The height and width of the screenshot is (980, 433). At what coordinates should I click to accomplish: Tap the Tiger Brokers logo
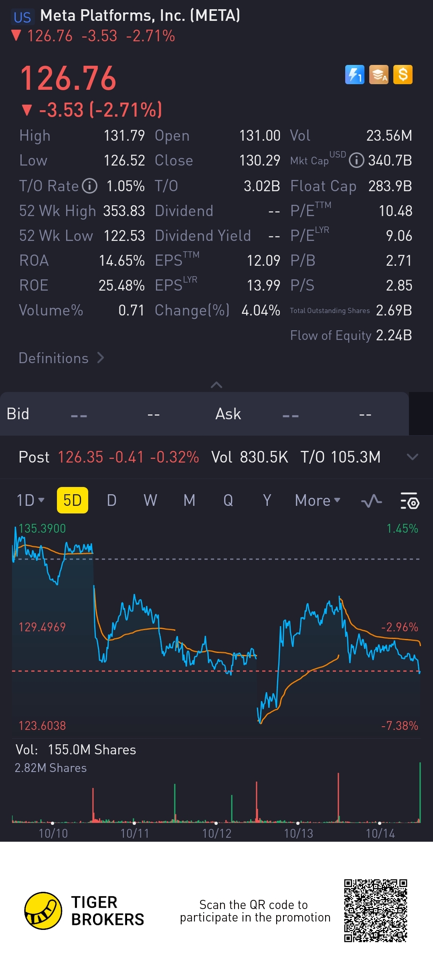[x=43, y=911]
